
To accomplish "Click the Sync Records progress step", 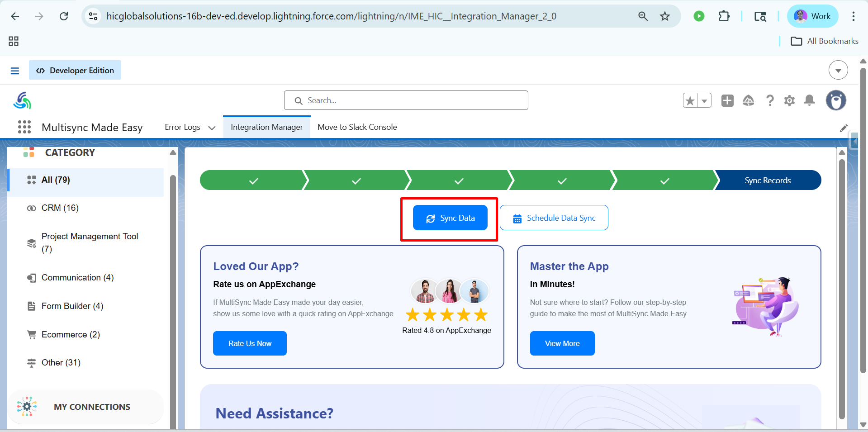I will (x=768, y=180).
